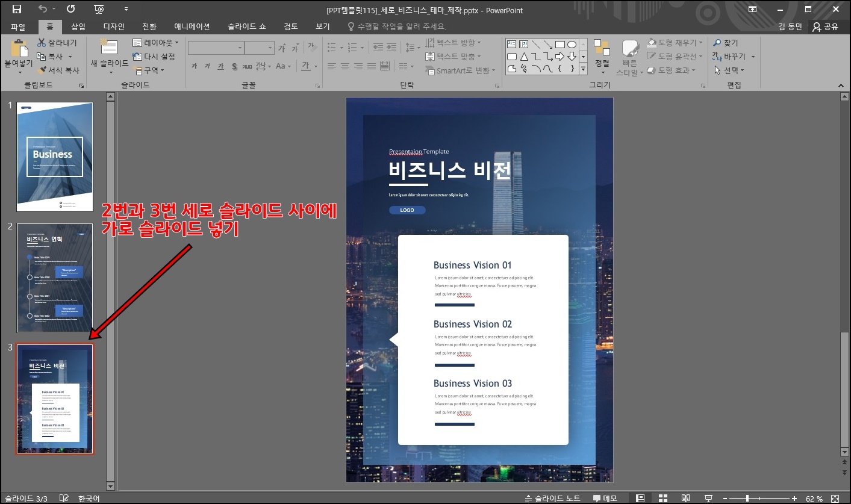The image size is (851, 504).
Task: Undo the last action
Action: tap(43, 9)
